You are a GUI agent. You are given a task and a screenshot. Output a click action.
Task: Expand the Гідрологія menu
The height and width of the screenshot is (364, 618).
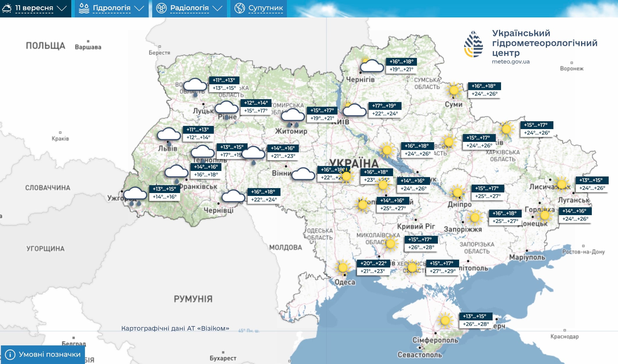tap(111, 8)
